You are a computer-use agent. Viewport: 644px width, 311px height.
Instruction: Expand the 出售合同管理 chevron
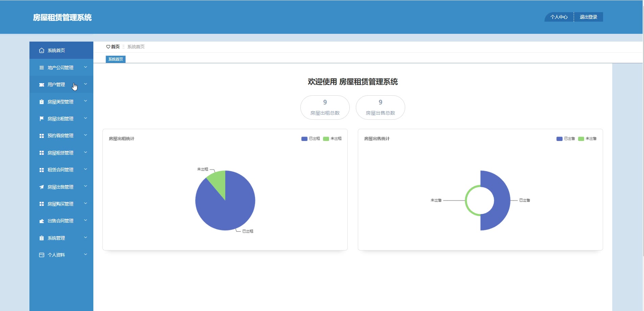click(86, 220)
